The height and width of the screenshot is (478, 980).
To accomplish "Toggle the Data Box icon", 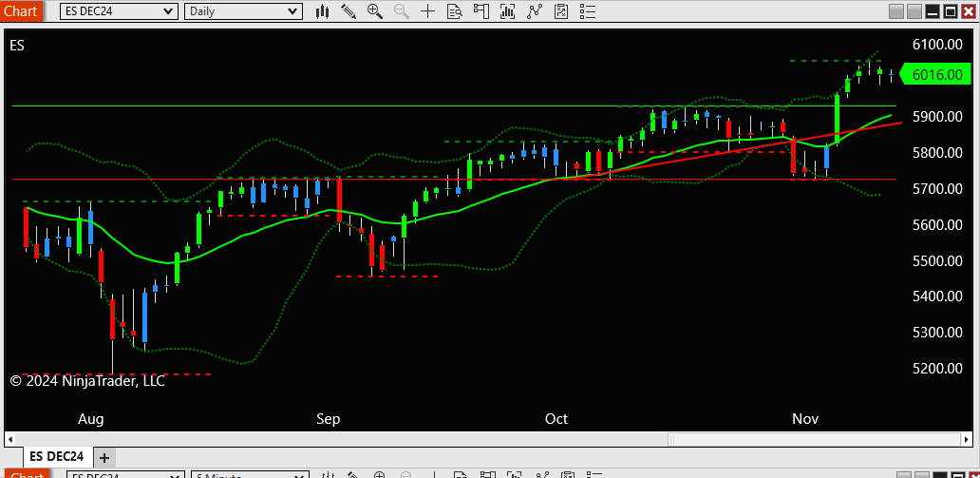I will coord(454,10).
